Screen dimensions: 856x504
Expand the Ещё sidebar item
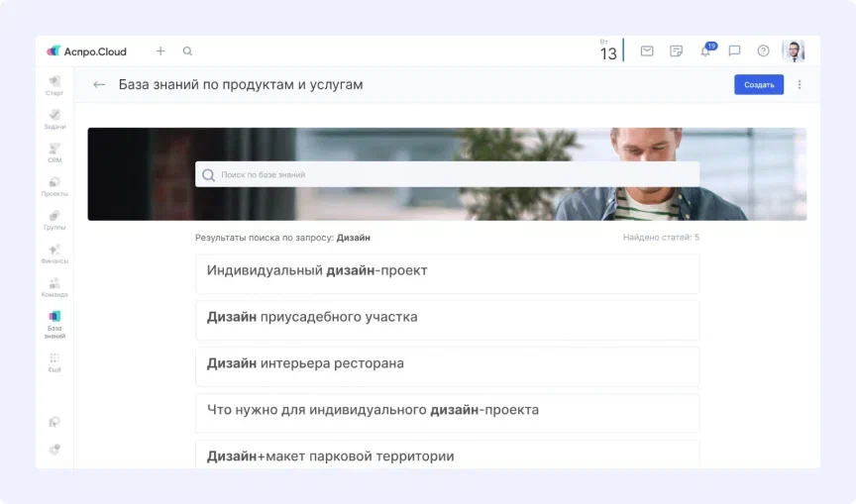coord(54,362)
